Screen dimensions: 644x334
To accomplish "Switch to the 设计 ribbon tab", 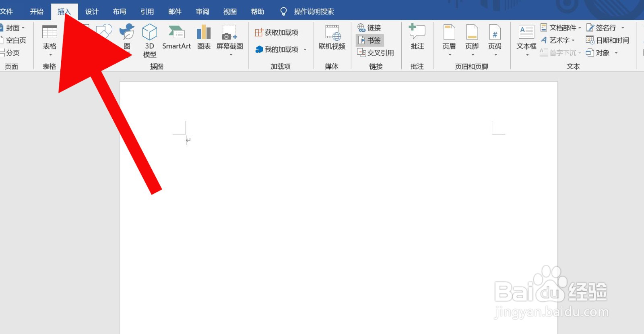I will 92,12.
